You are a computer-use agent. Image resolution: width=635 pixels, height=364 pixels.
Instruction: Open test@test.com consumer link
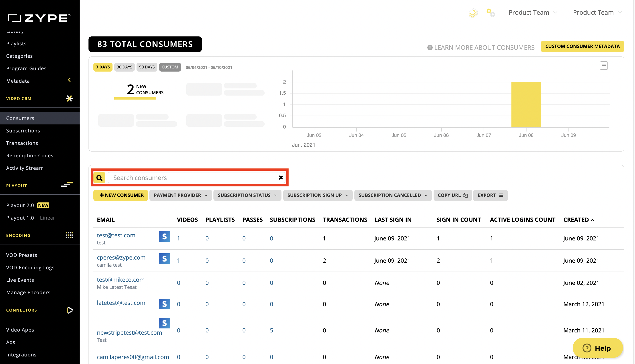116,235
